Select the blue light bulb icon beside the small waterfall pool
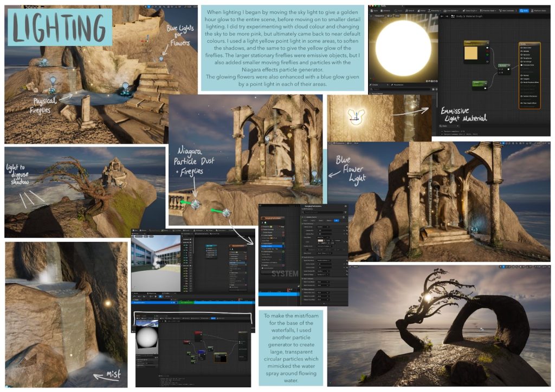555x392 pixels. (x=53, y=81)
